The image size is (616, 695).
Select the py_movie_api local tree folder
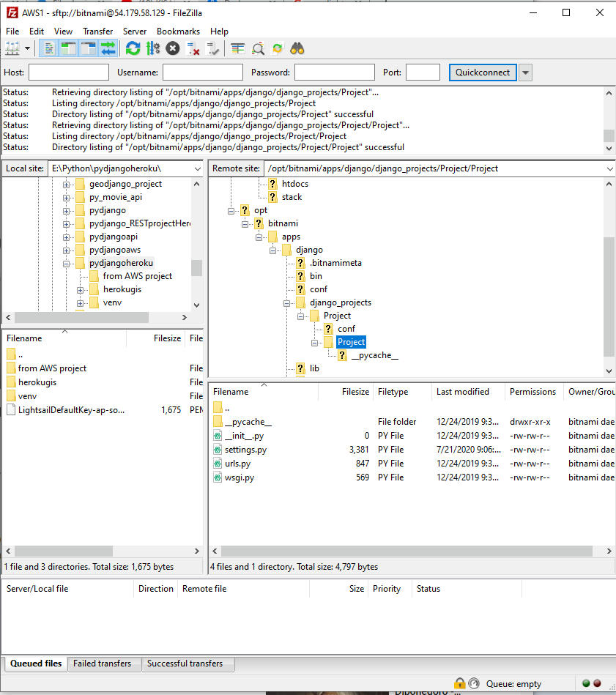[x=116, y=197]
